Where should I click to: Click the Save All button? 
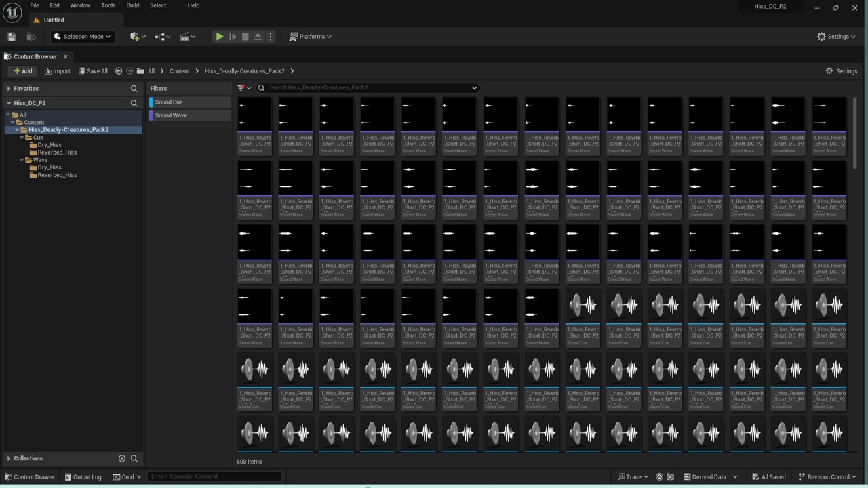93,71
